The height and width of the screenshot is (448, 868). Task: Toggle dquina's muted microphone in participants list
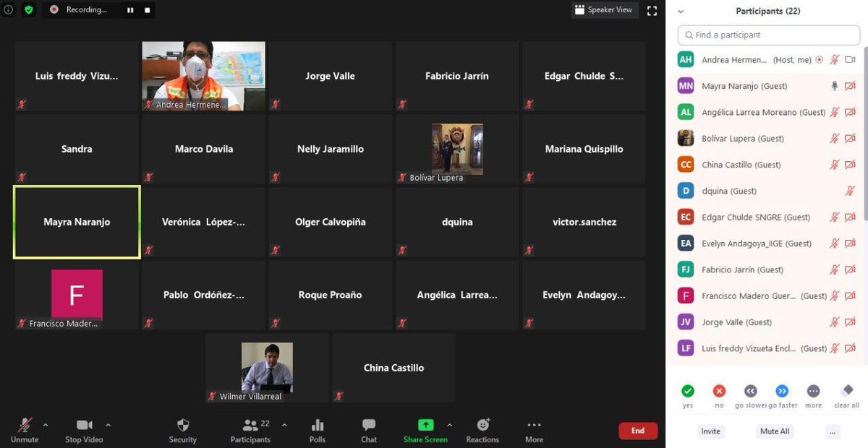tap(851, 191)
